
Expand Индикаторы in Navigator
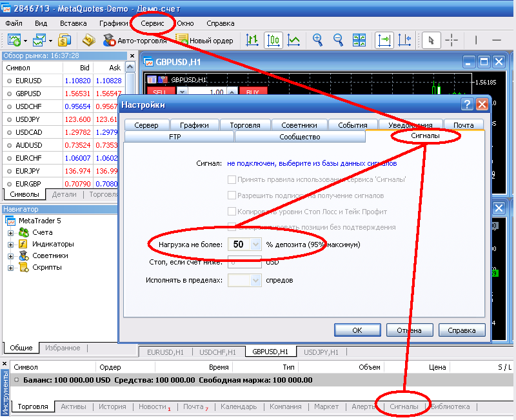(10, 245)
